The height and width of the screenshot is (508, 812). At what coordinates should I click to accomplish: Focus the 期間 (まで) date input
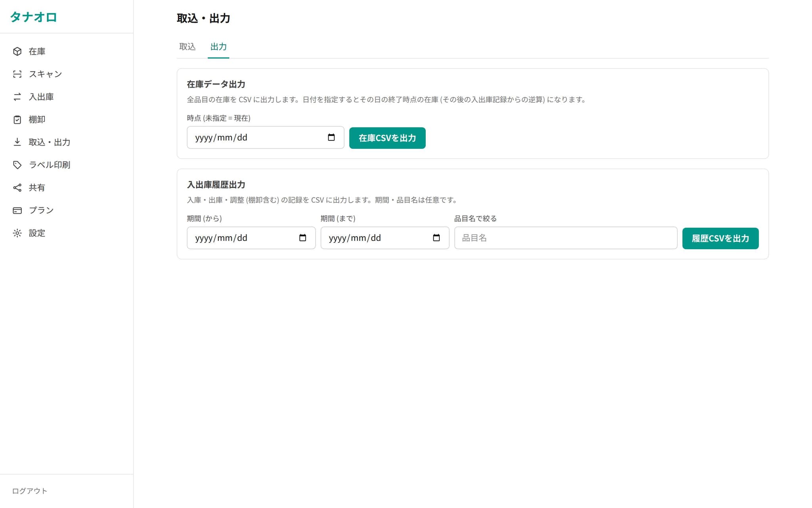coord(385,238)
